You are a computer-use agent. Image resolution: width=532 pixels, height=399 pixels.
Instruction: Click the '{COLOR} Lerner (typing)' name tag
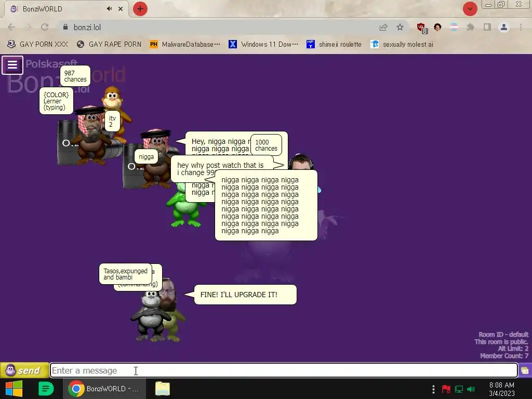pyautogui.click(x=56, y=101)
